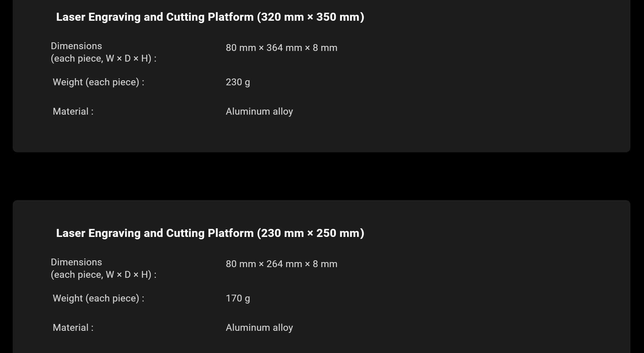Select the 80 mm × 364 mm × 8 mm value
This screenshot has width=644, height=353.
pos(282,48)
